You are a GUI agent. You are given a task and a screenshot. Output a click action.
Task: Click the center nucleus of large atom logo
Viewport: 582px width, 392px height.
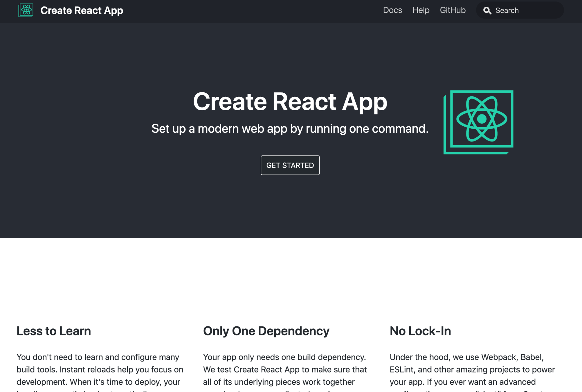482,119
